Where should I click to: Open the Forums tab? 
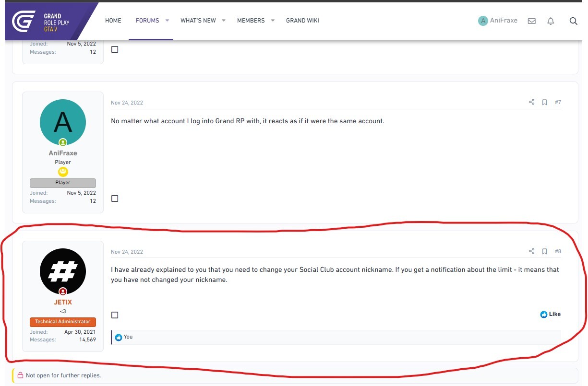147,21
